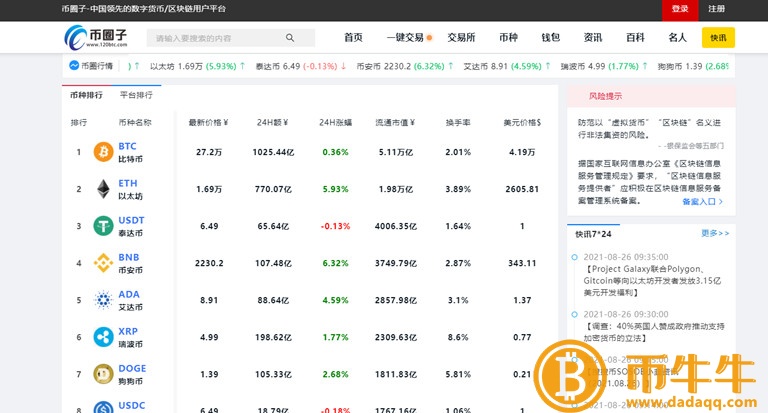The image size is (768, 413).
Task: Click the 币圈行情 ticker icon
Action: tap(74, 66)
